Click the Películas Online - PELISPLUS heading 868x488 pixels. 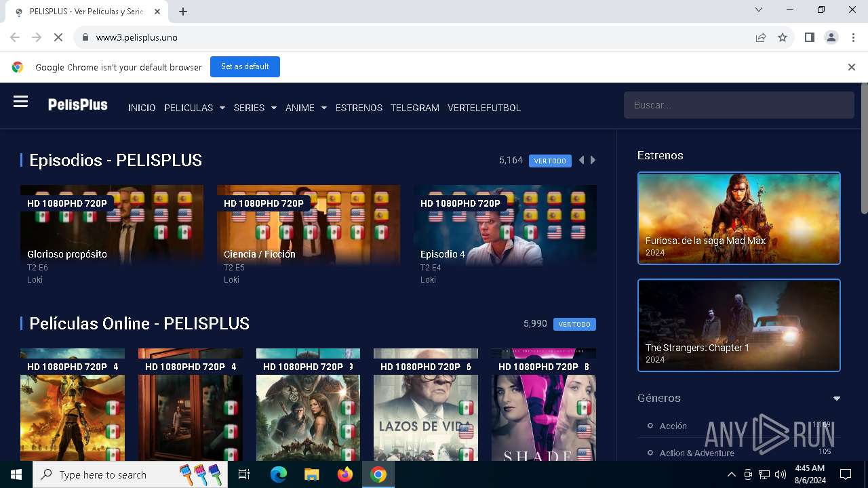tap(139, 324)
